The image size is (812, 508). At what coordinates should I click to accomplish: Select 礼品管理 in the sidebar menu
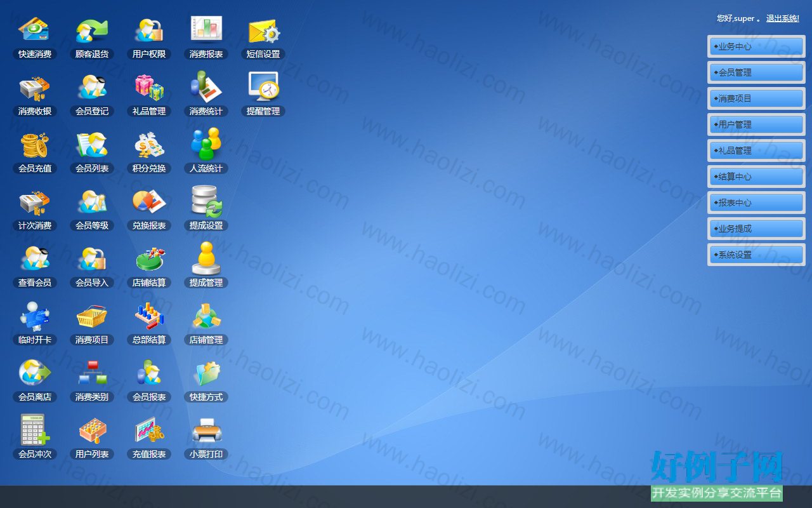point(756,150)
